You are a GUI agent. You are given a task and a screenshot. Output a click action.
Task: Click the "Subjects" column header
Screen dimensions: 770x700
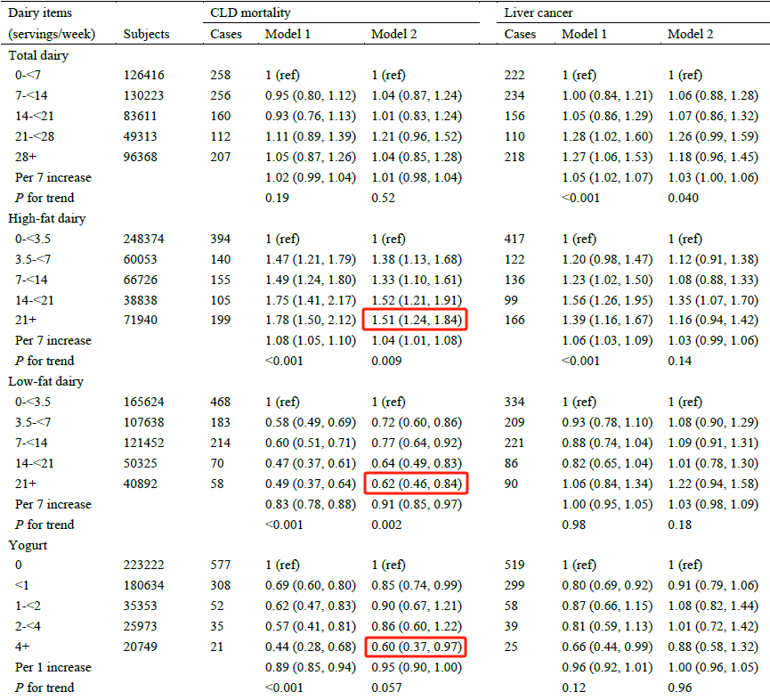coord(146,34)
